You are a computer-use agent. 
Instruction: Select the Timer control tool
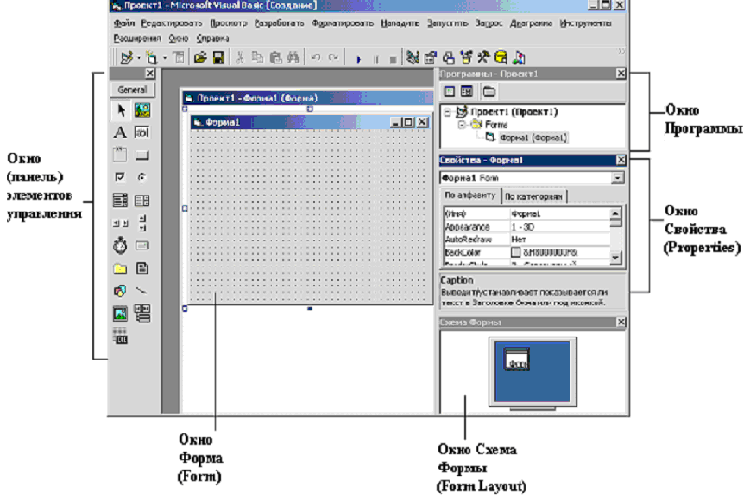[120, 245]
